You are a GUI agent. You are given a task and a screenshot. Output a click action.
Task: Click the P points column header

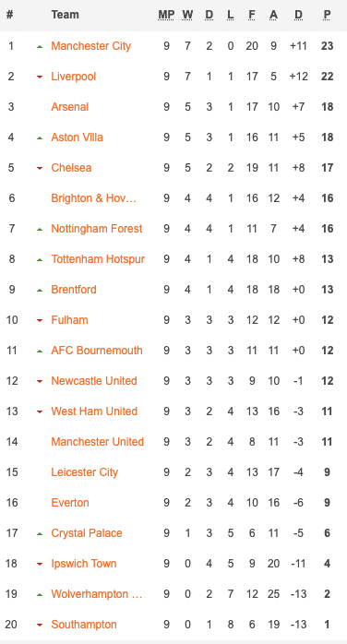pos(327,15)
